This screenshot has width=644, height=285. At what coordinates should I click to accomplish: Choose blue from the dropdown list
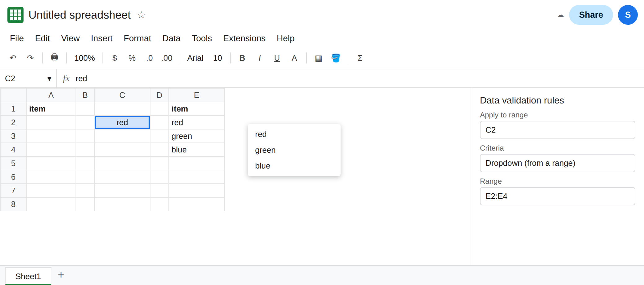coord(294,166)
